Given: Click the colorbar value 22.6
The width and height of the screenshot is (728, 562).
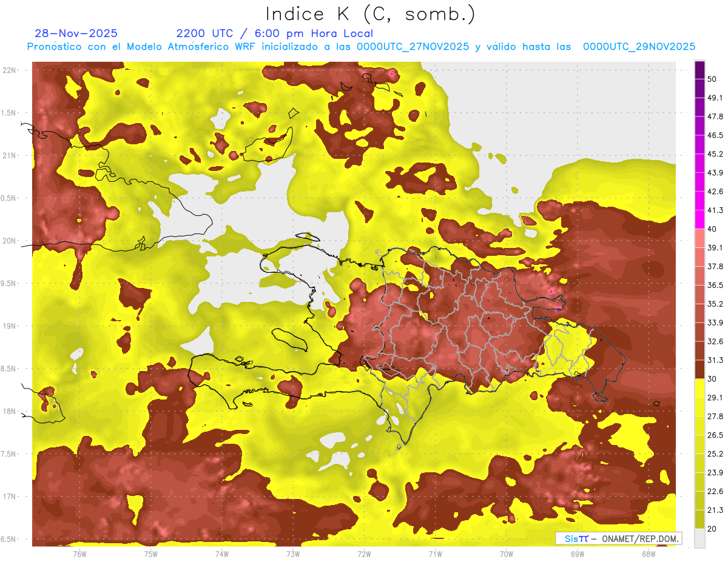Looking at the screenshot, I should (x=715, y=491).
